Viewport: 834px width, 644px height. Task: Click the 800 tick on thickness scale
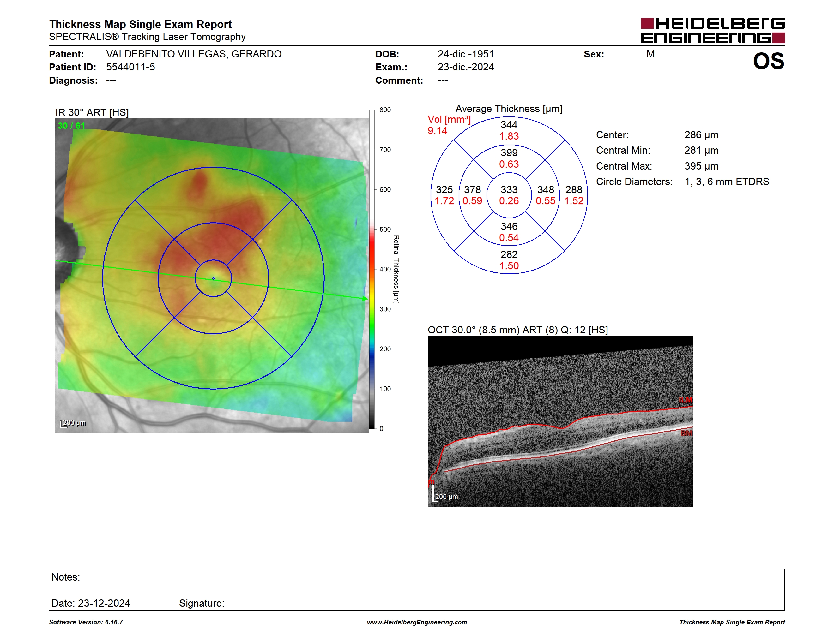pos(385,110)
